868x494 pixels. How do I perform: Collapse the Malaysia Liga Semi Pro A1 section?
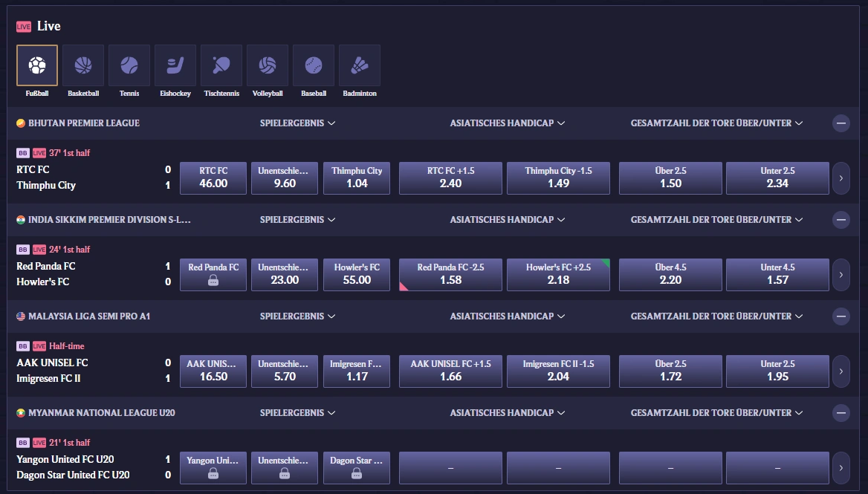tap(841, 316)
